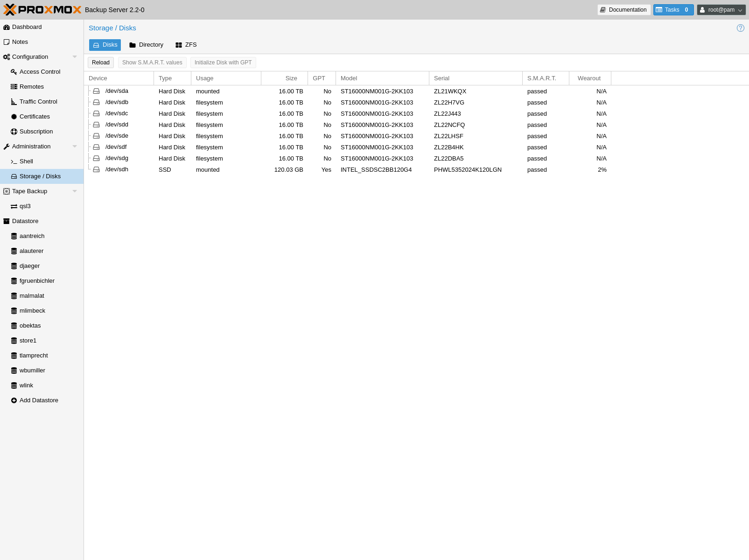Open the Documentation link
Screen dimensions: 749x560
click(623, 10)
